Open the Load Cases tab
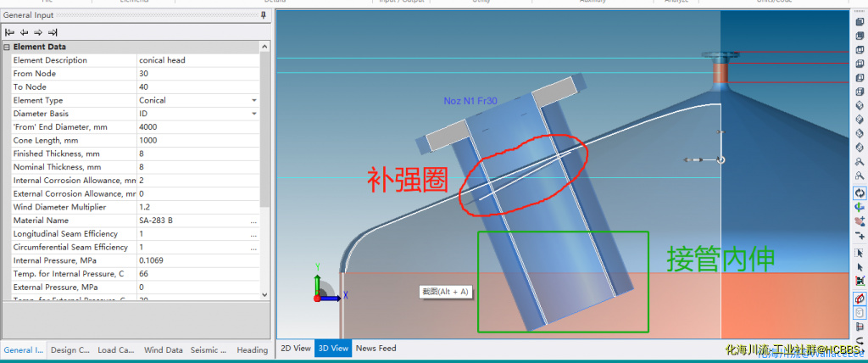868x363 pixels. point(116,350)
